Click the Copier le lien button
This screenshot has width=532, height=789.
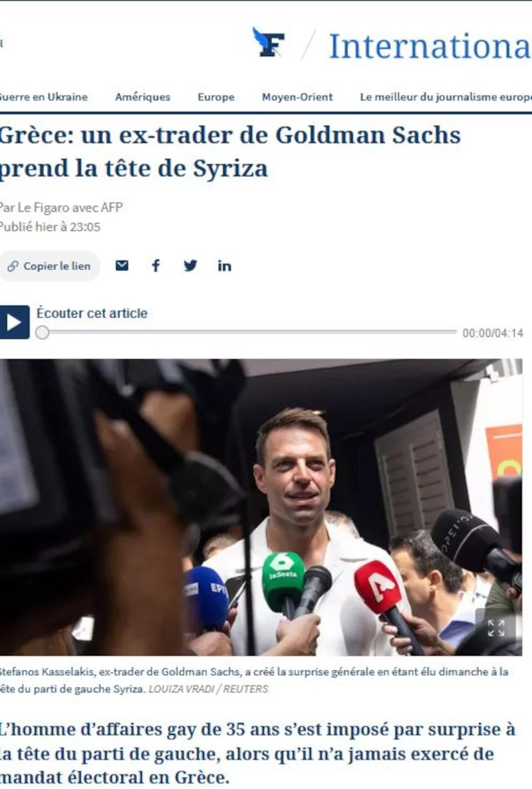pyautogui.click(x=49, y=265)
